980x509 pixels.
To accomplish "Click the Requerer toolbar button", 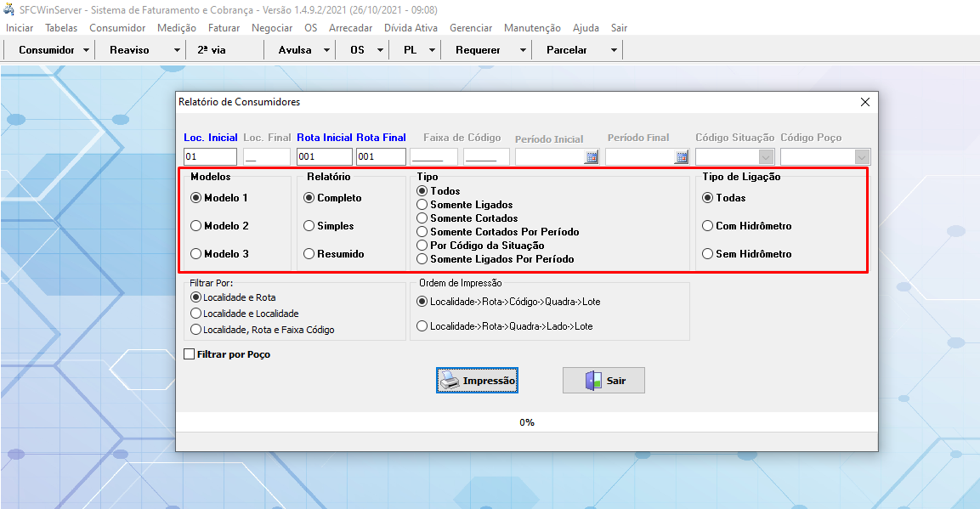I will [x=478, y=50].
